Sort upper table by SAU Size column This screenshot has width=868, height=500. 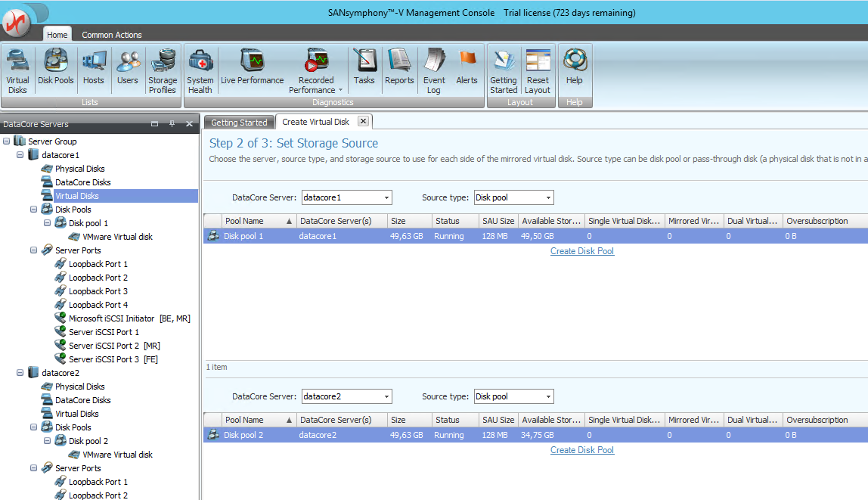(x=498, y=221)
